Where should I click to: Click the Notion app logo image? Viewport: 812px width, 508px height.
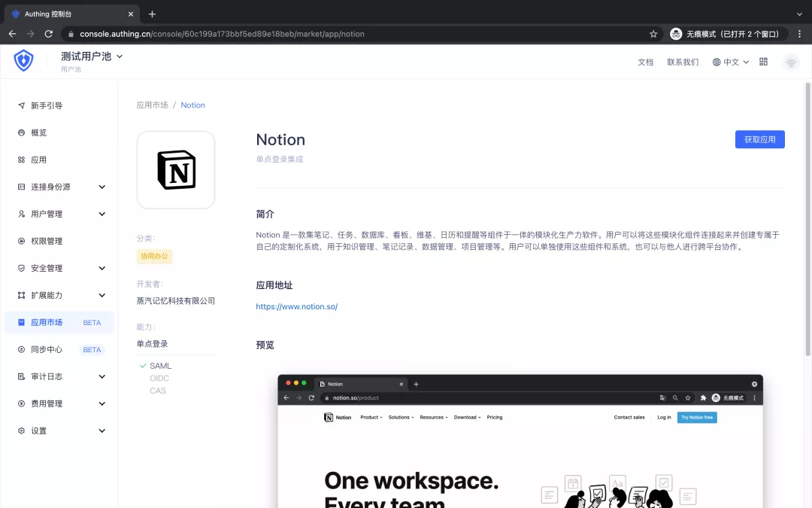(x=176, y=170)
